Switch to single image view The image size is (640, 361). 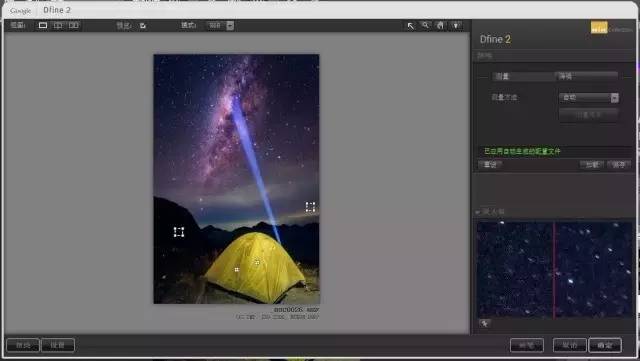click(42, 25)
